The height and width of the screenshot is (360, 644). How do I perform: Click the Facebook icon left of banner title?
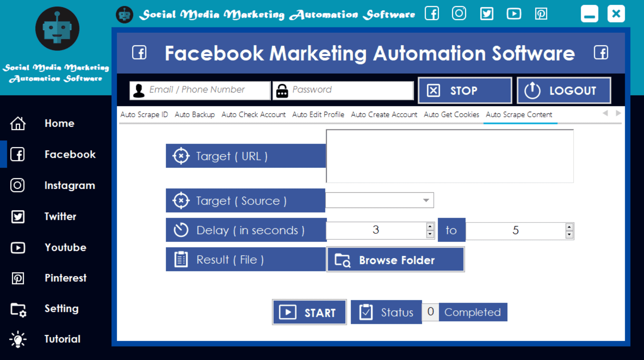[139, 53]
